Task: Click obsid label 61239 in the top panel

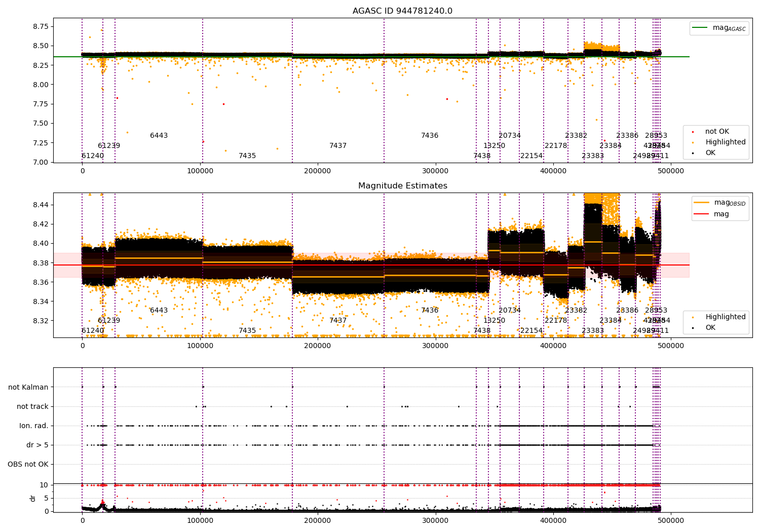Action: click(109, 146)
